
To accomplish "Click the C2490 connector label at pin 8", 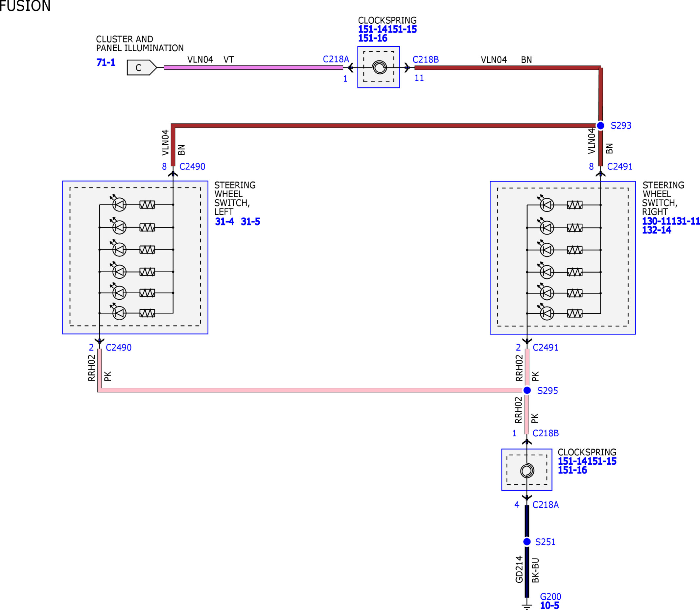I will tap(193, 166).
